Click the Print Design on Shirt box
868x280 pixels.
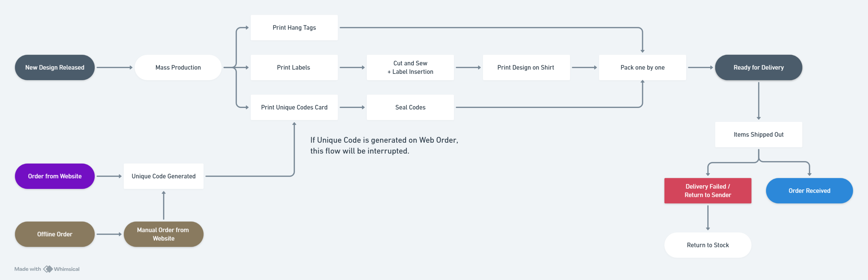526,67
